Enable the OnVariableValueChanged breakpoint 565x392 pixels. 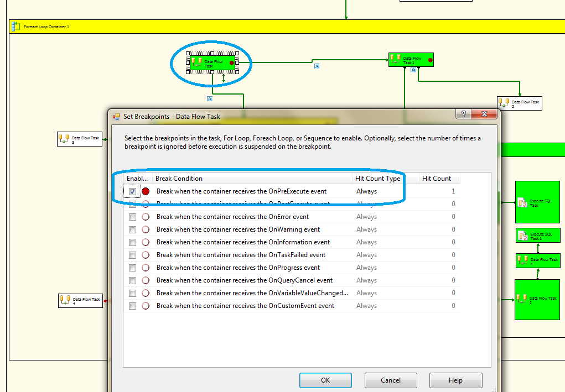pyautogui.click(x=132, y=292)
